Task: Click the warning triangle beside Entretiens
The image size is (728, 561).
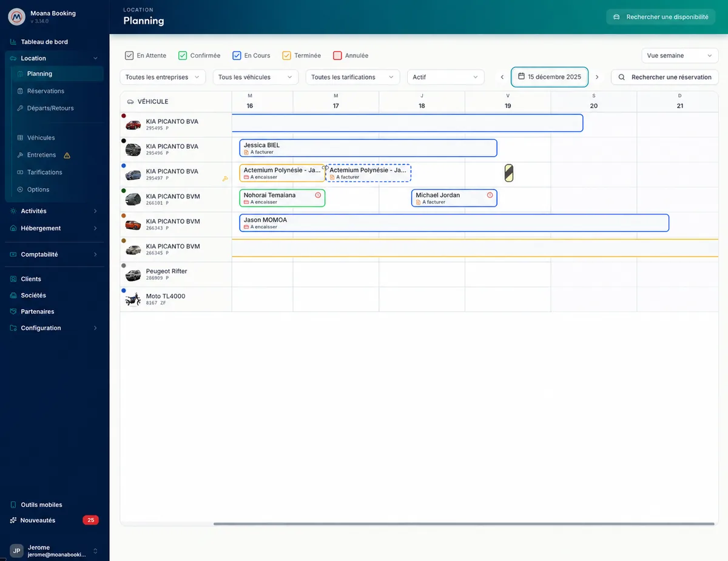Action: (x=67, y=155)
